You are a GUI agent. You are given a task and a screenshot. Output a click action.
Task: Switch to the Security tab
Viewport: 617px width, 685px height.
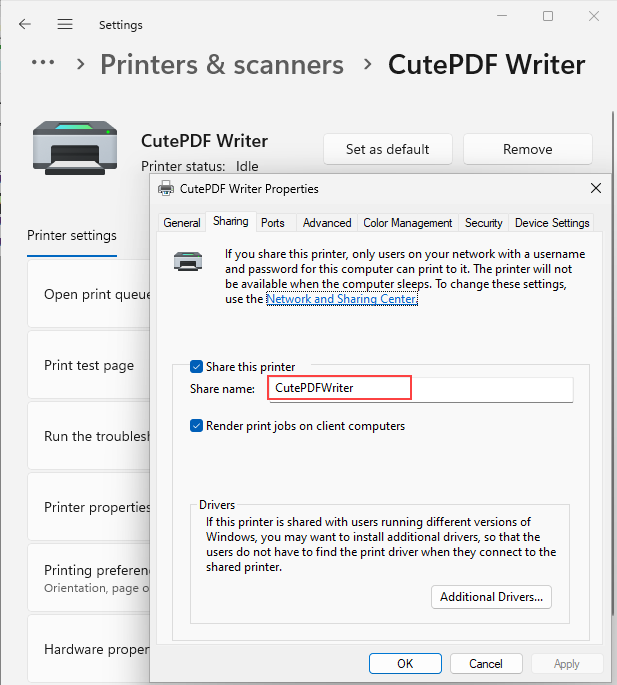click(483, 223)
